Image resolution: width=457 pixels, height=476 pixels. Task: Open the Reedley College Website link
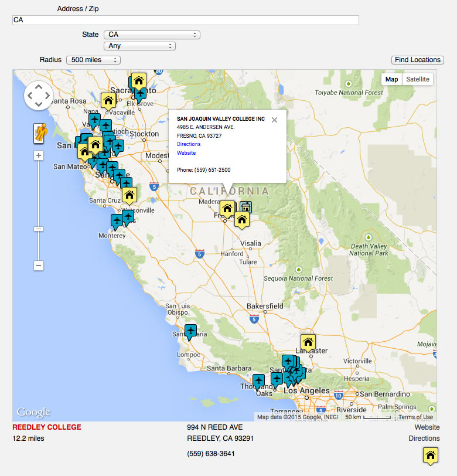(x=427, y=427)
